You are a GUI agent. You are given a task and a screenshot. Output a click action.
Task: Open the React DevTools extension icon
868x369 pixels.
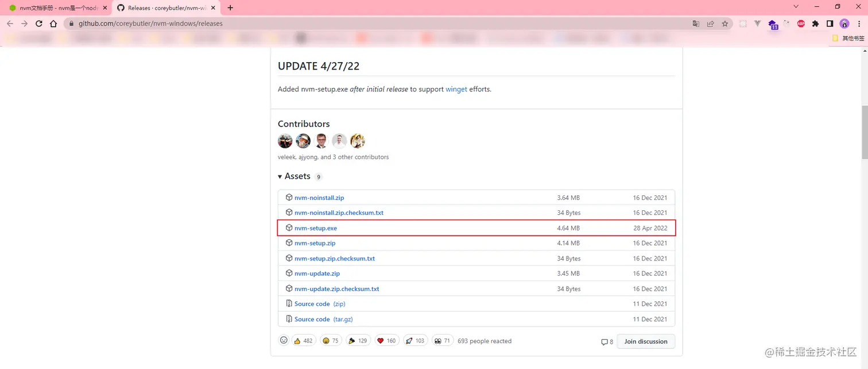pos(743,24)
